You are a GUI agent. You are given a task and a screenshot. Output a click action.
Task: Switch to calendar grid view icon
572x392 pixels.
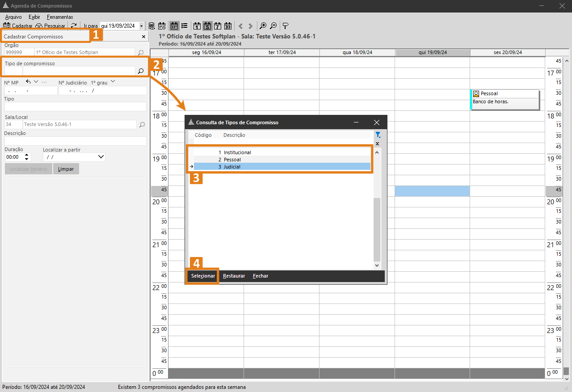[174, 26]
